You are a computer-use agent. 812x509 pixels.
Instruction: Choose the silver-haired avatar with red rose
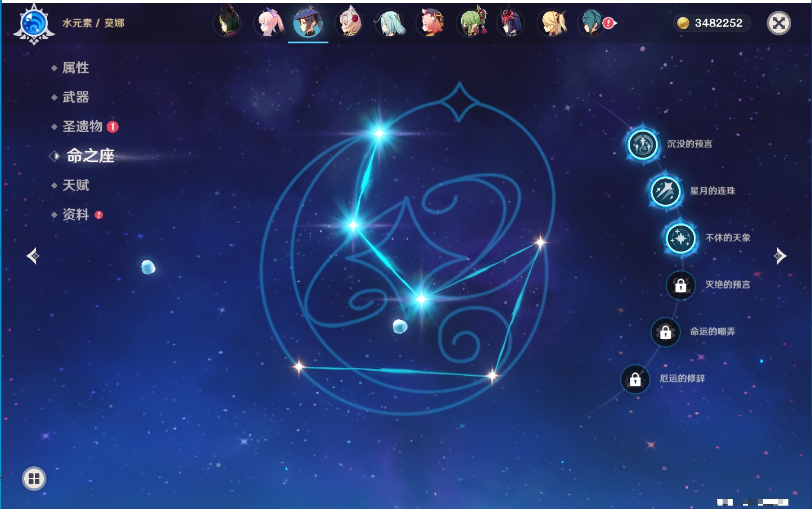click(x=349, y=22)
